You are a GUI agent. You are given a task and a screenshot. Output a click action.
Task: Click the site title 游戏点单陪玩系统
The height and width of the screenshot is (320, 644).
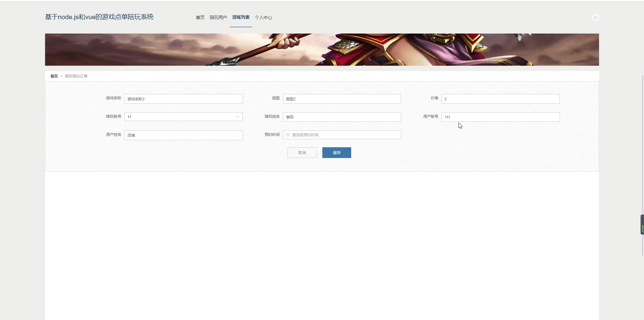click(x=99, y=17)
